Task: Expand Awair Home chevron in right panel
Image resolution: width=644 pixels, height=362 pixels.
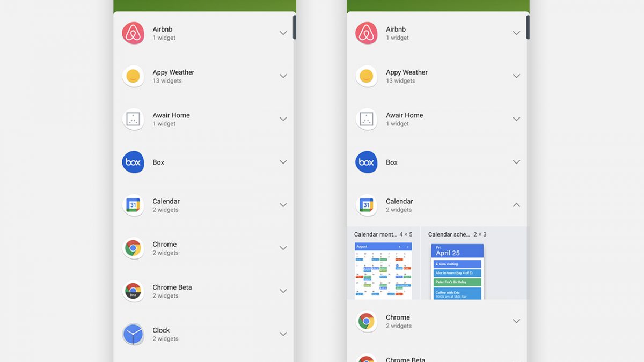Action: [x=516, y=119]
